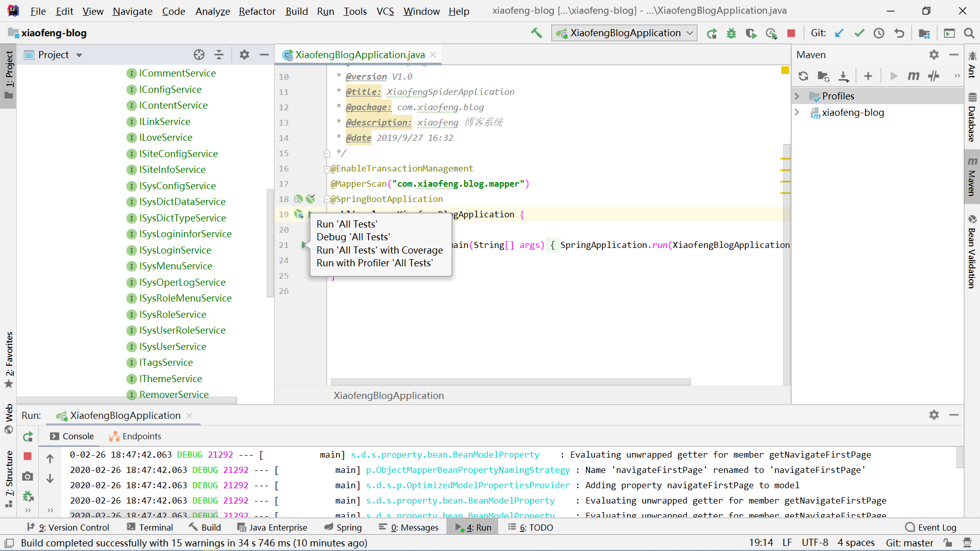Screen dimensions: 980x551
Task: Click camera dump threads icon
Action: (x=28, y=476)
